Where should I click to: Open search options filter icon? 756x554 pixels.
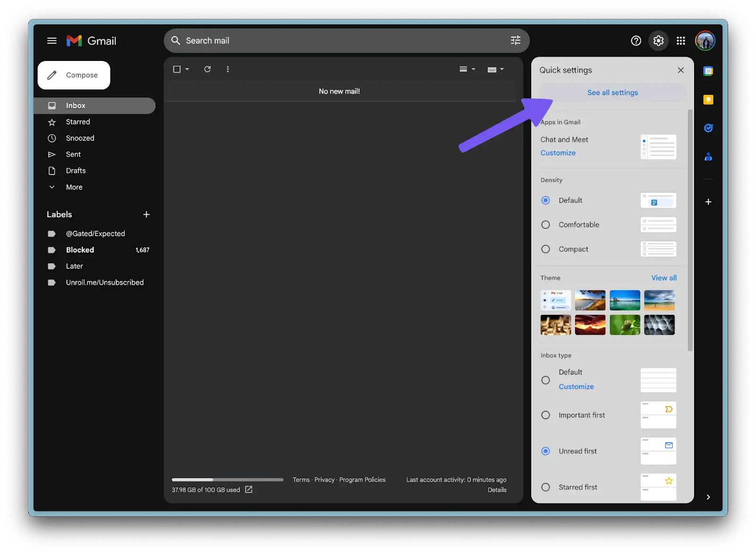coord(515,41)
